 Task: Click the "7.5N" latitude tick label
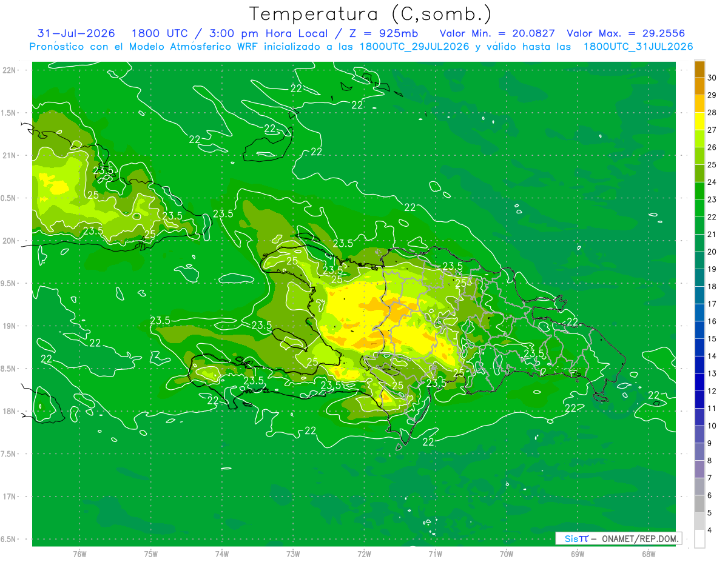click(x=9, y=454)
